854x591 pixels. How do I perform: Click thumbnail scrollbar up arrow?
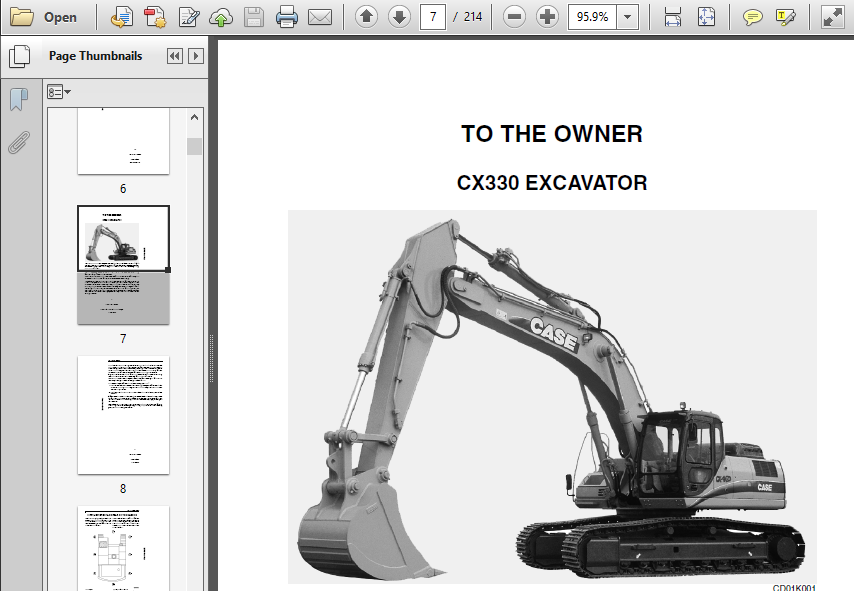194,117
